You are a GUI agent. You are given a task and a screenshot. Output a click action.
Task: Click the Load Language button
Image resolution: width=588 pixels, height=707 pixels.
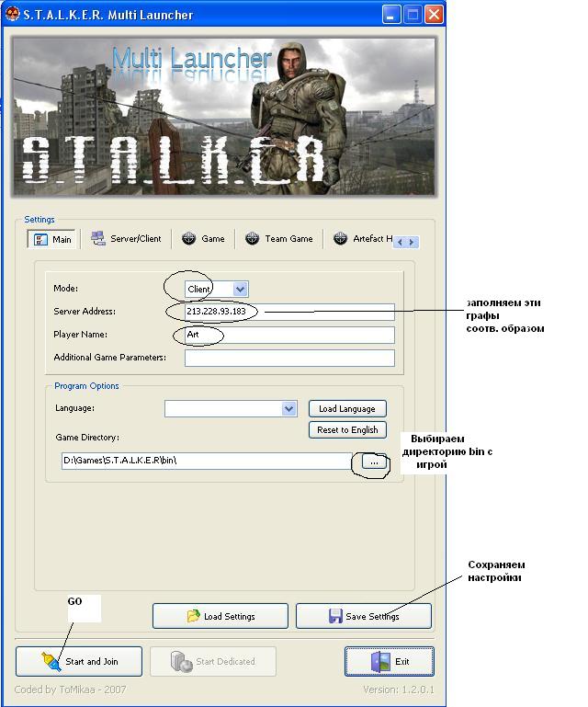[347, 409]
